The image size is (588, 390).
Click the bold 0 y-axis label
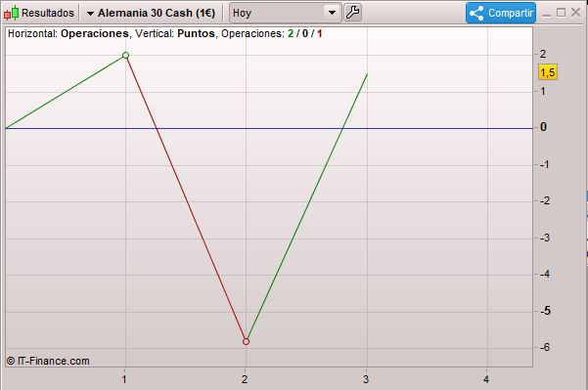point(543,127)
